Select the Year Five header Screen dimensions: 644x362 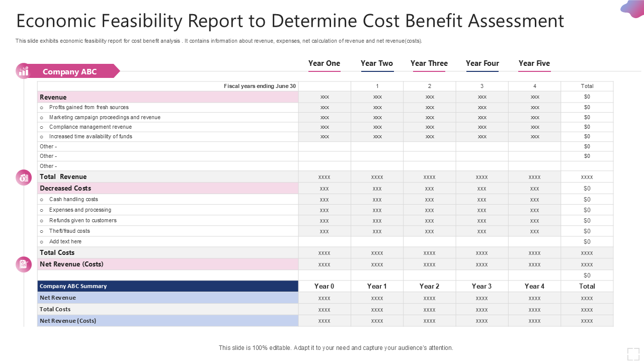534,63
